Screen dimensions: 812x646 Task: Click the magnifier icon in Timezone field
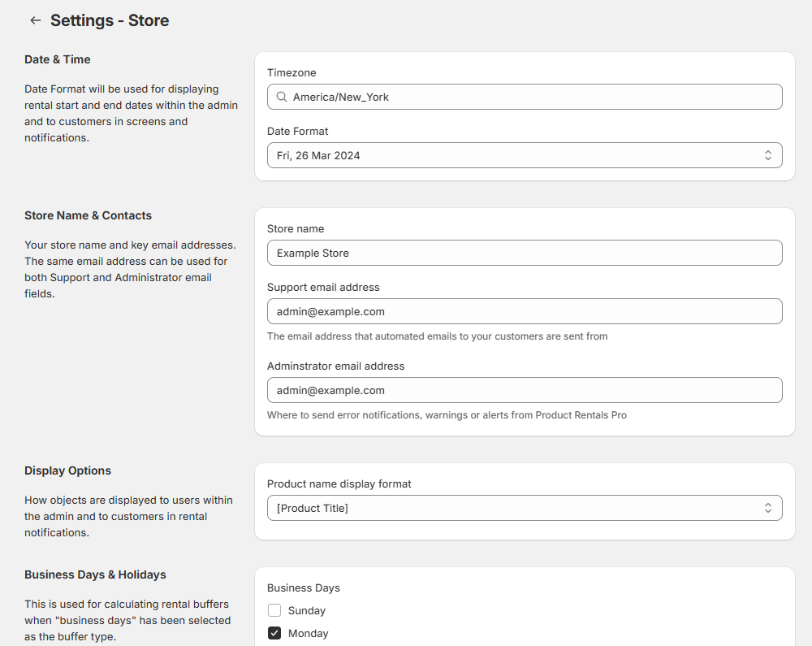click(x=281, y=97)
